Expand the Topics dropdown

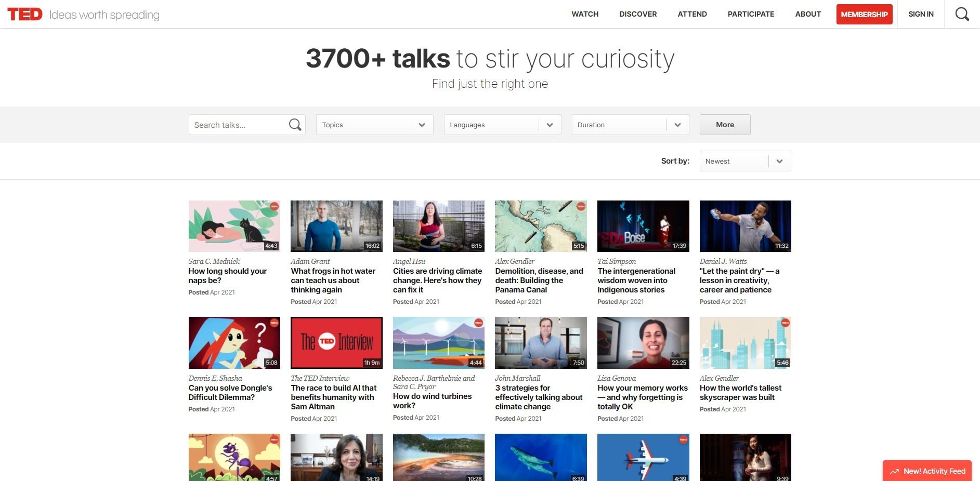[x=374, y=125]
